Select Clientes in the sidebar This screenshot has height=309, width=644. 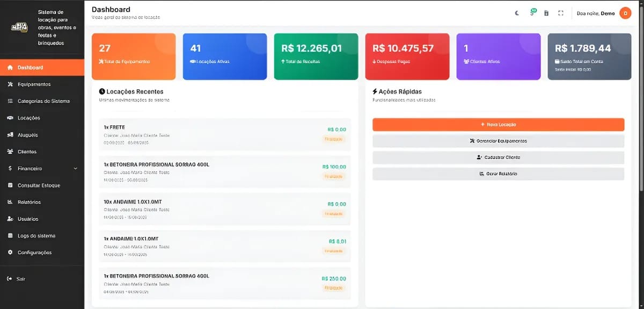coord(27,152)
